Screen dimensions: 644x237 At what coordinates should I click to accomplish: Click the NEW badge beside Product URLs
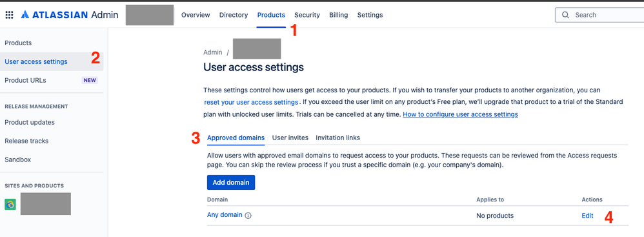coord(90,80)
